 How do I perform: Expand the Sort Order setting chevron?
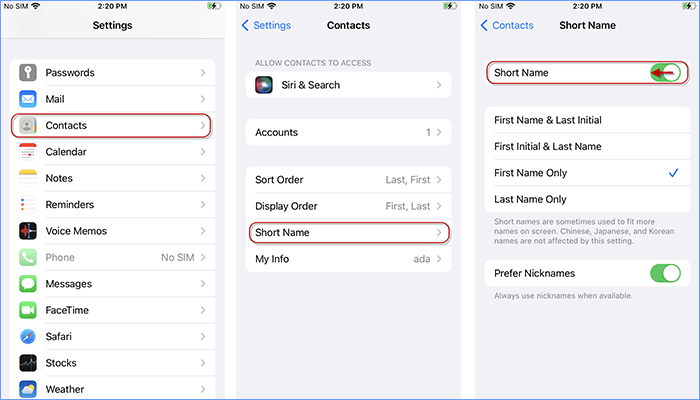coord(439,180)
